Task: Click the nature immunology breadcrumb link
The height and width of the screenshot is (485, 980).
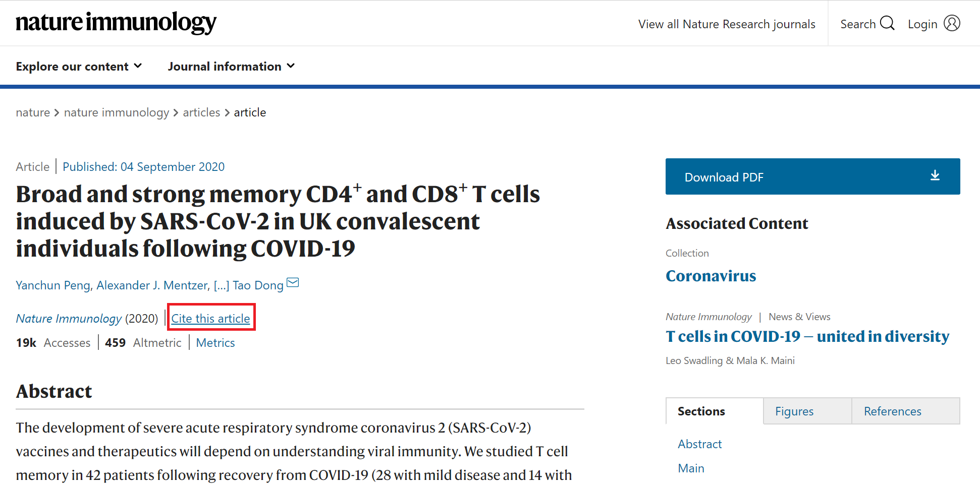Action: coord(117,112)
